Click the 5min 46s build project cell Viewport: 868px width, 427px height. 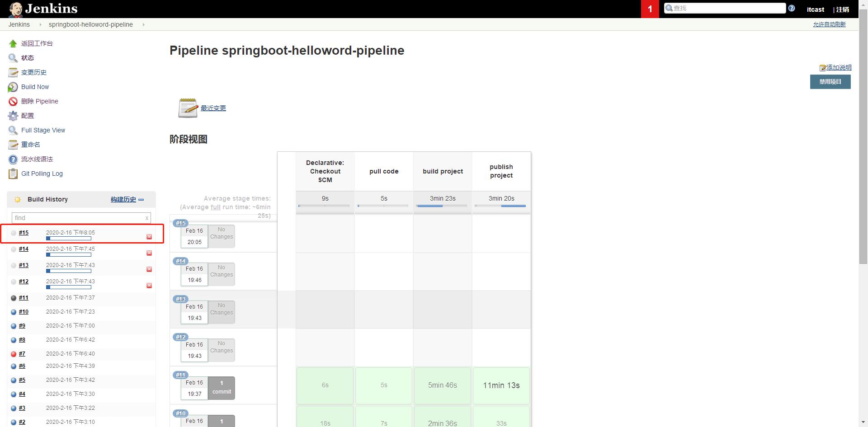[x=443, y=385]
